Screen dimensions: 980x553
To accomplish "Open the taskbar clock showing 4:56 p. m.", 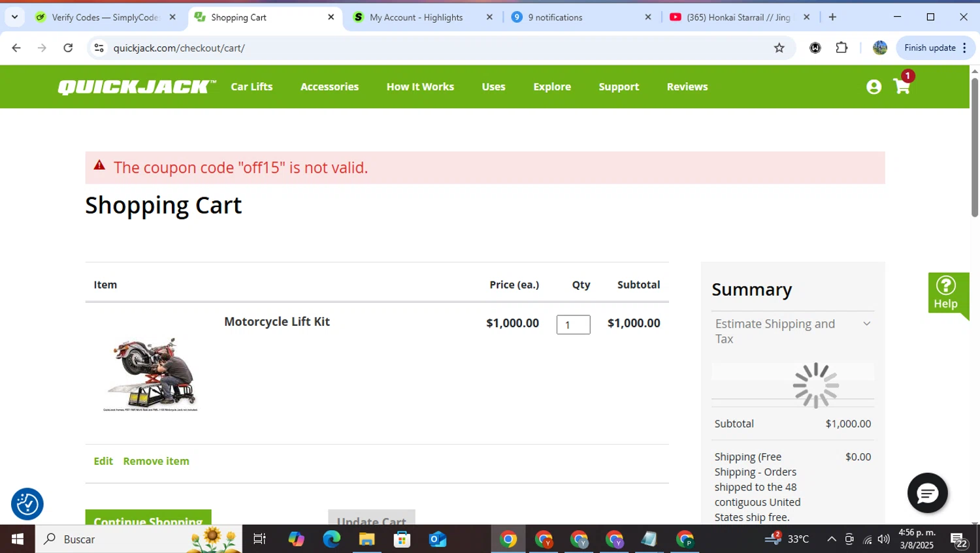I will (917, 539).
